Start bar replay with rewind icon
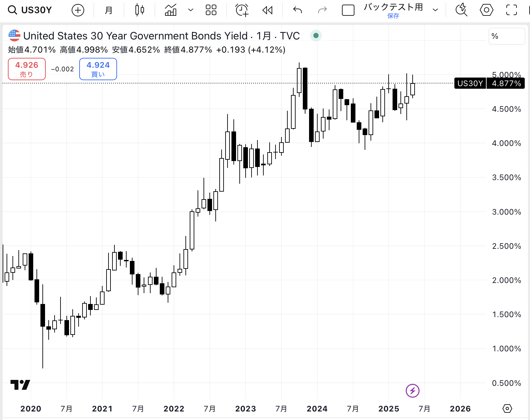The height and width of the screenshot is (420, 530). pos(268,10)
